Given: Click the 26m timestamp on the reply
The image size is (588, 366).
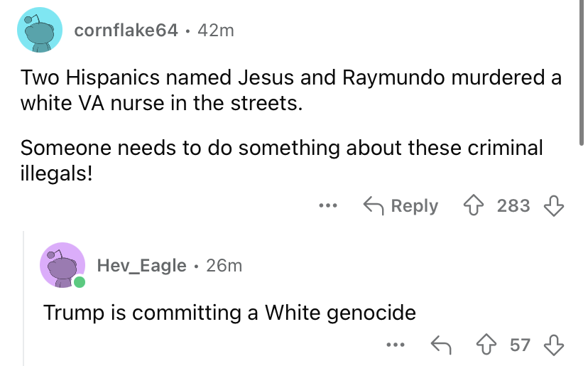Looking at the screenshot, I should (x=224, y=266).
